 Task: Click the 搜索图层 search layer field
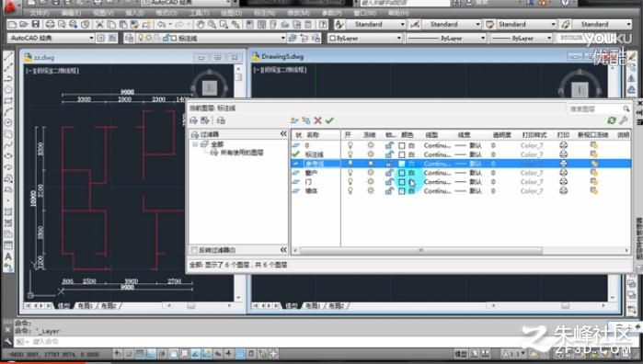[x=595, y=108]
